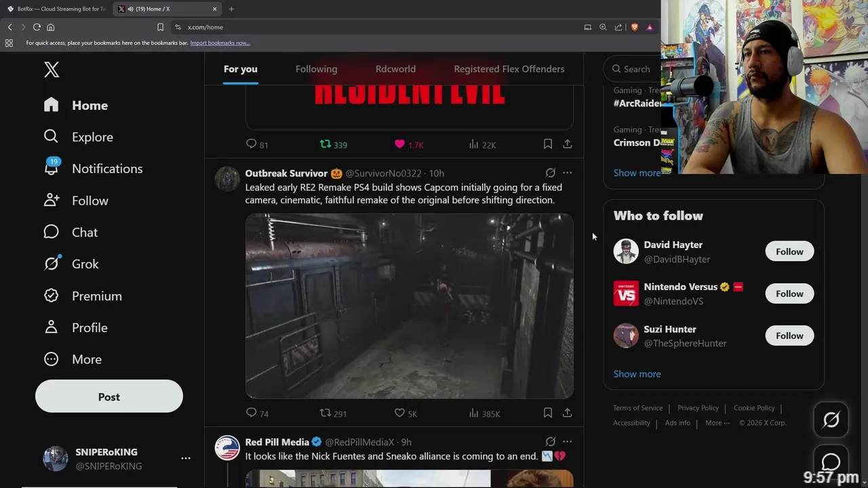Open Privacy Policy link

point(698,408)
